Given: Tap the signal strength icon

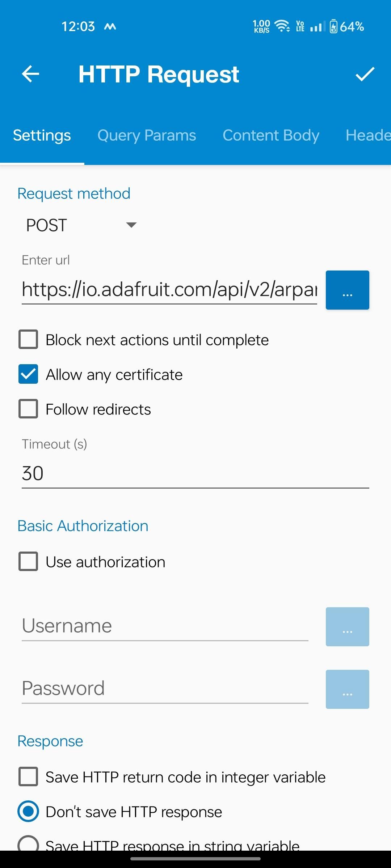Looking at the screenshot, I should tap(317, 26).
